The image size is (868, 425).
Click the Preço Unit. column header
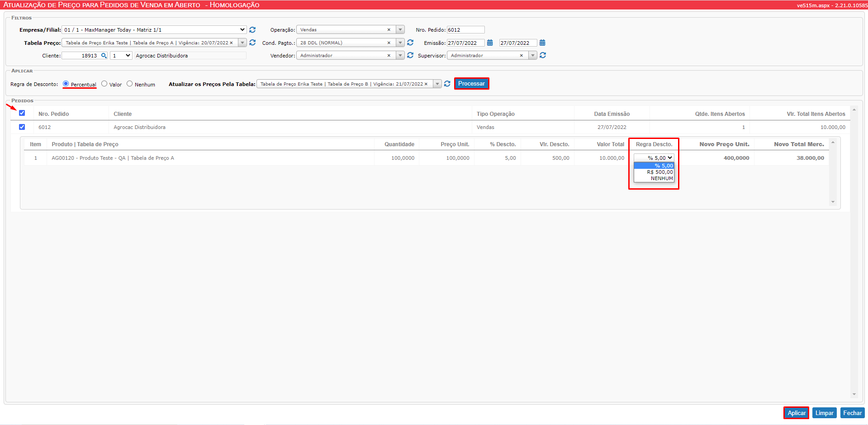coord(455,144)
